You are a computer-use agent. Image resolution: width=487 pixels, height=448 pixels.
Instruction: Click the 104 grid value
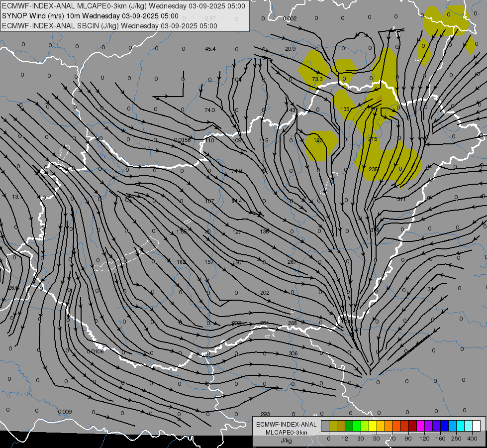237,80
